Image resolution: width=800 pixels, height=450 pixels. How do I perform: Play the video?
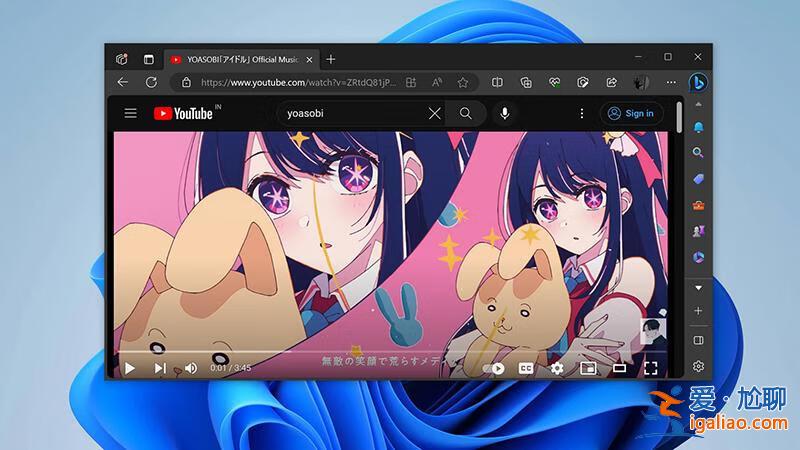click(x=130, y=368)
